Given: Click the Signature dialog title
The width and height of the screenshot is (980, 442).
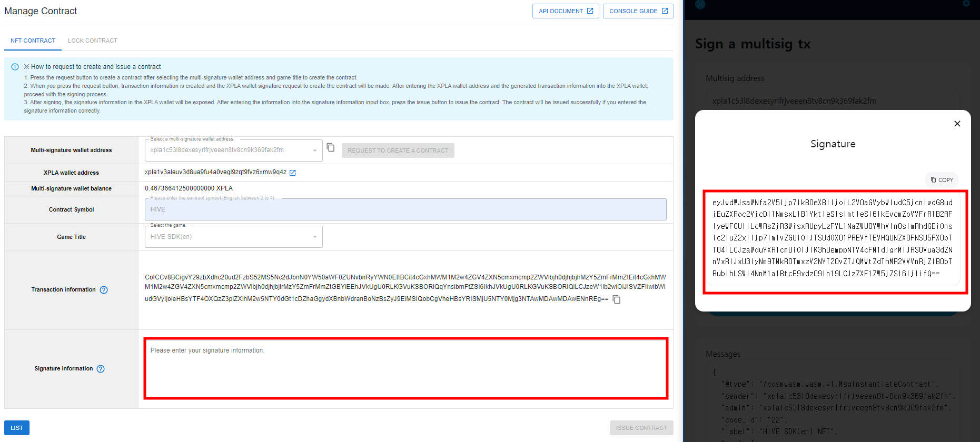Looking at the screenshot, I should coord(833,144).
